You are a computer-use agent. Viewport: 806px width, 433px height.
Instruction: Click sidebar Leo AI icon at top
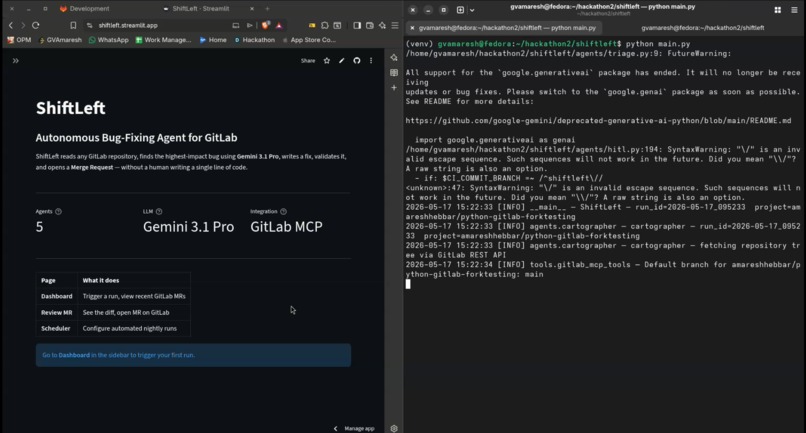point(394,58)
